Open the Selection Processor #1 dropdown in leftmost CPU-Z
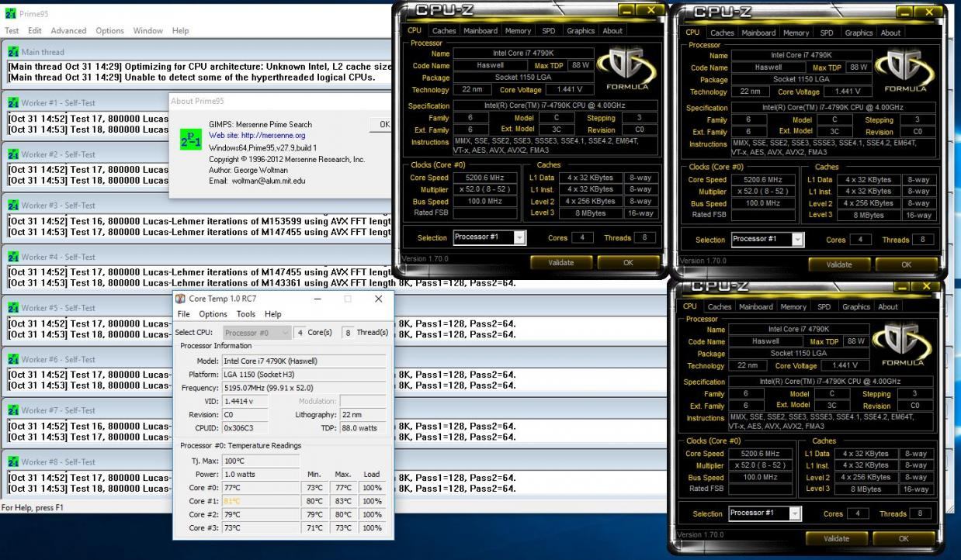The height and width of the screenshot is (560, 961). click(489, 237)
